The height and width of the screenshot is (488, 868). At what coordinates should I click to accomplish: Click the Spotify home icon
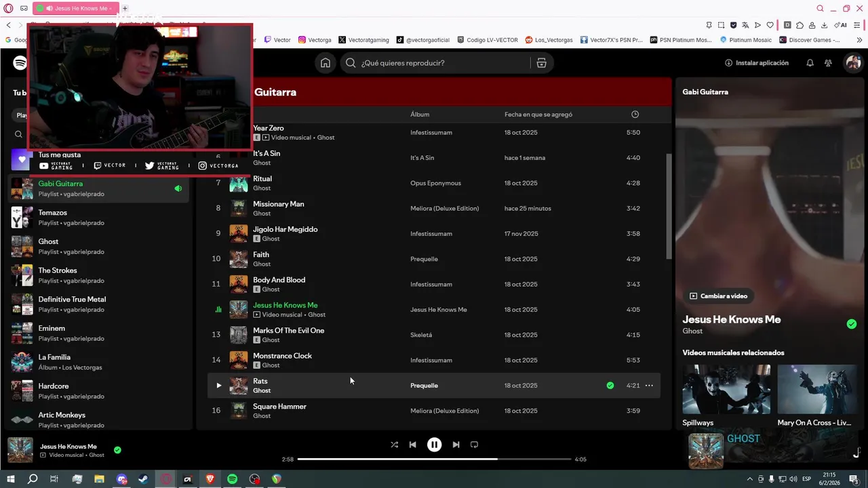coord(325,63)
